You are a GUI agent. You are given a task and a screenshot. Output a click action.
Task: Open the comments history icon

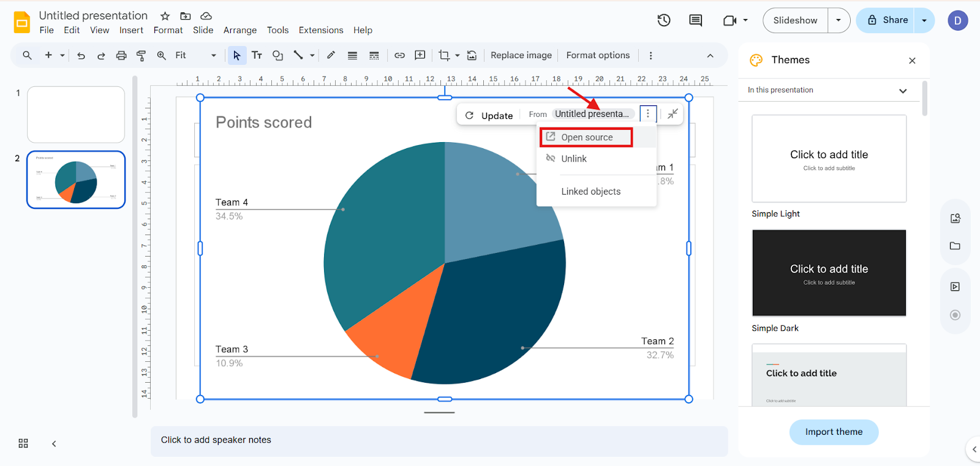696,20
